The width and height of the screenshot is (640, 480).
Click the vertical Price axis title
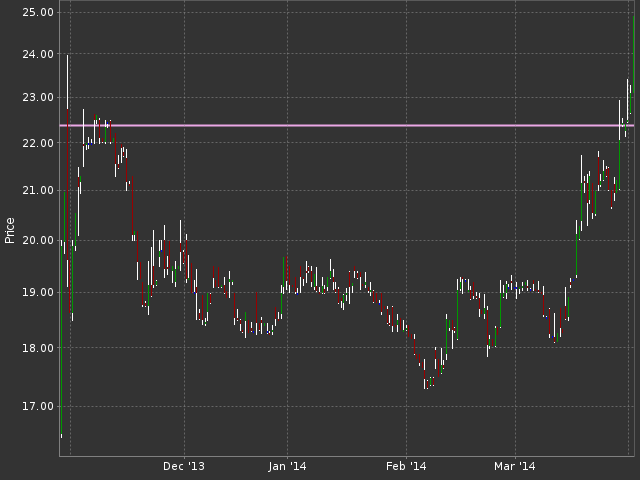pyautogui.click(x=10, y=231)
